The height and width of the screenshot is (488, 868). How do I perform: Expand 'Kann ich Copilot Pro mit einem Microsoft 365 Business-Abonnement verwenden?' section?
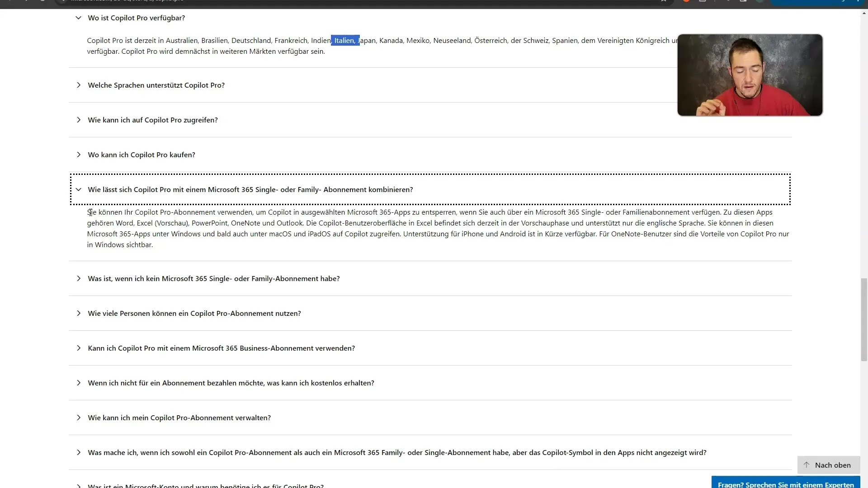click(x=78, y=347)
